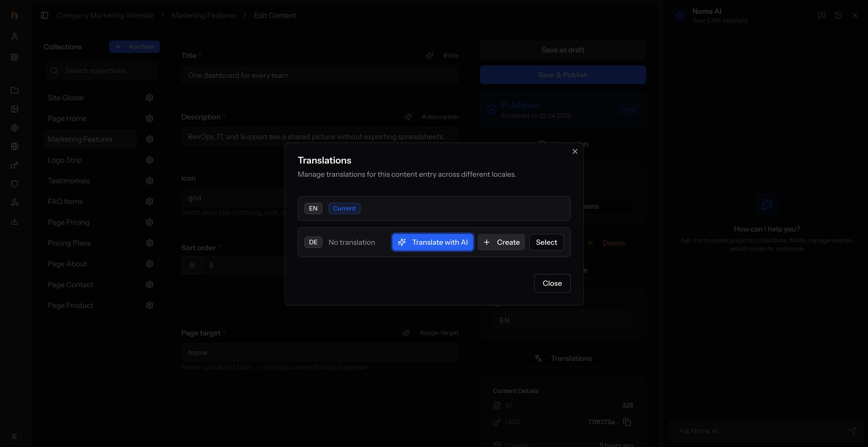Click Select button in DE row
Image resolution: width=868 pixels, height=447 pixels.
546,242
